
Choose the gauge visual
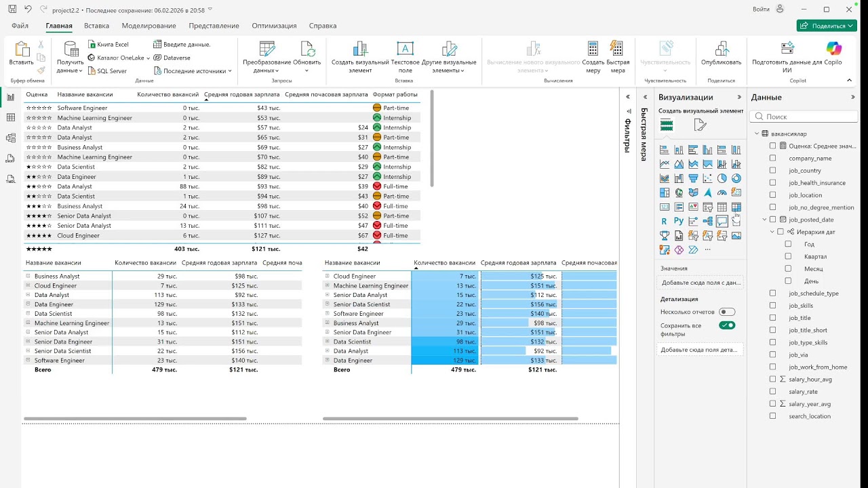point(722,192)
